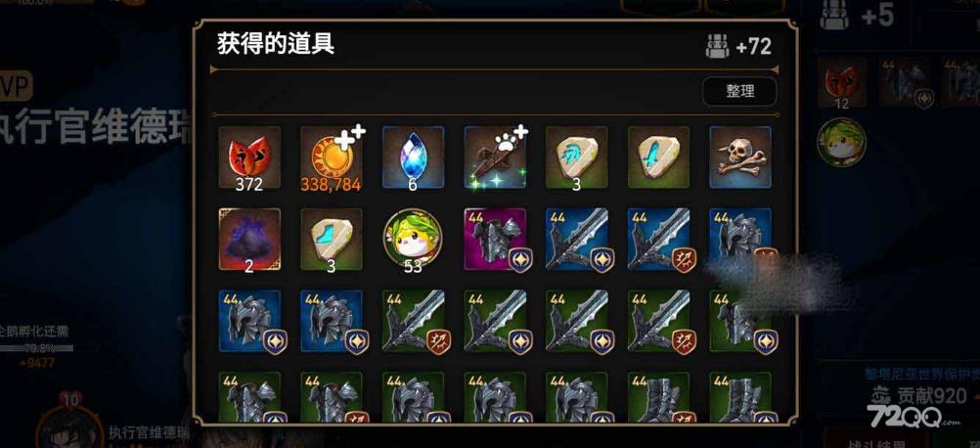
Task: Select first green-background level 44 sword
Action: (x=413, y=321)
